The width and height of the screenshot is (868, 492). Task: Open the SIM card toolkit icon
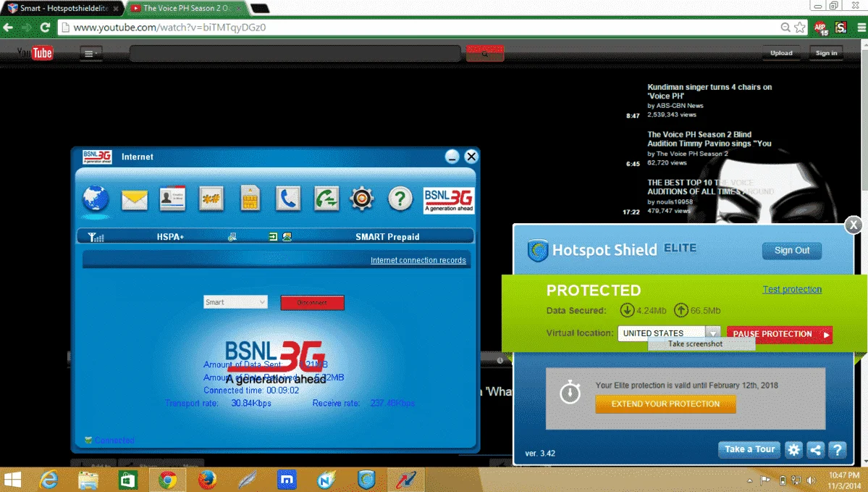250,199
